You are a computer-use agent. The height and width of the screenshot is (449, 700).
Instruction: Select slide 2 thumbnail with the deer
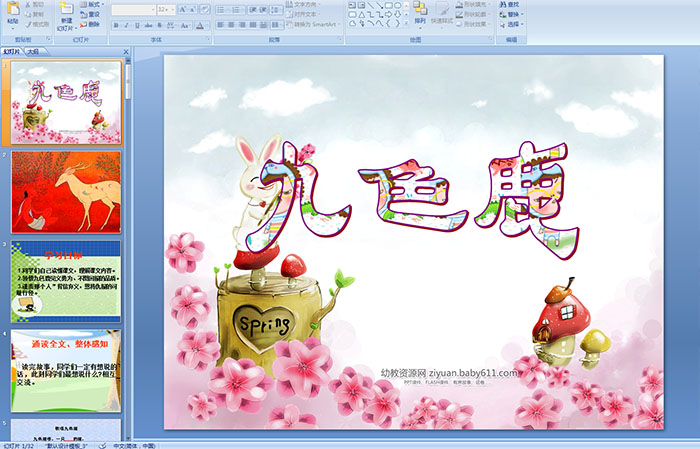(66, 192)
